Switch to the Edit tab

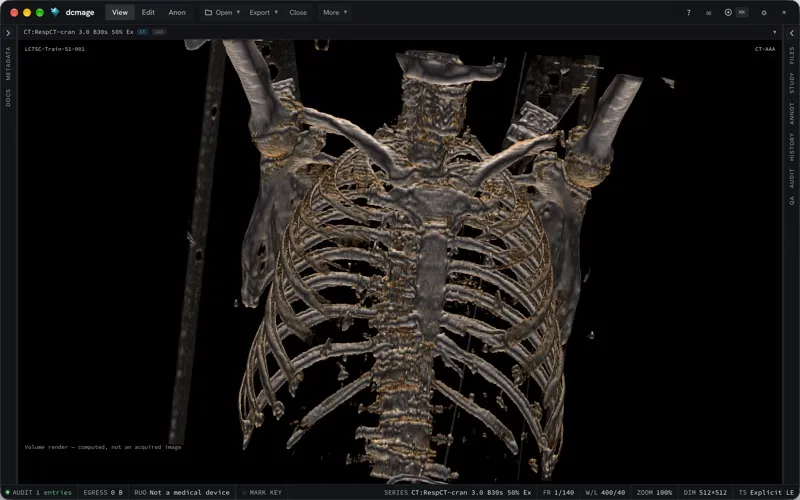coord(148,12)
